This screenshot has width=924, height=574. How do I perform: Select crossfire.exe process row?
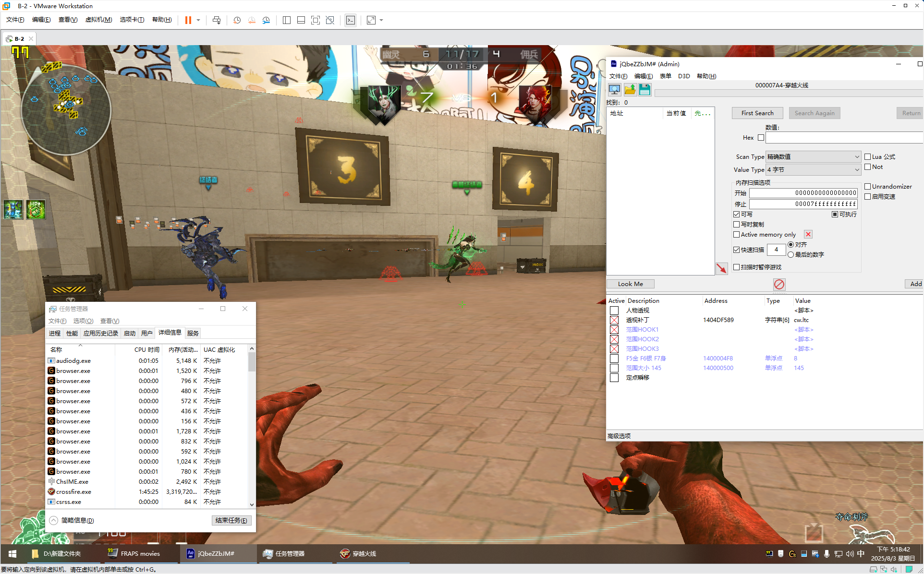[x=147, y=492]
